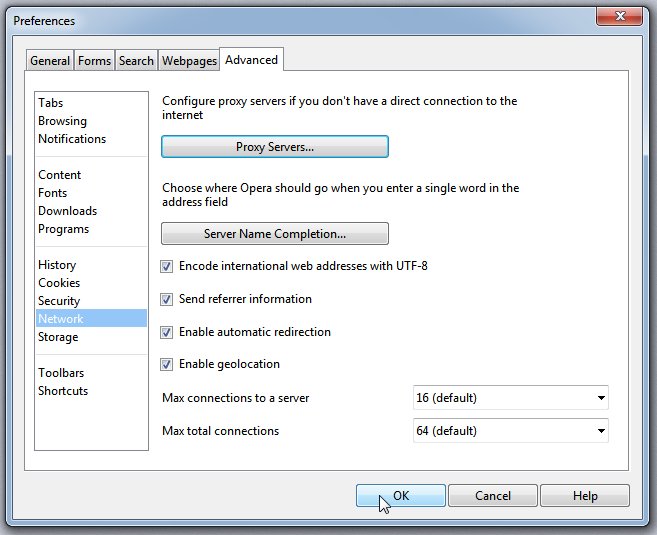Open the Forms tab
This screenshot has width=657, height=535.
tap(94, 61)
